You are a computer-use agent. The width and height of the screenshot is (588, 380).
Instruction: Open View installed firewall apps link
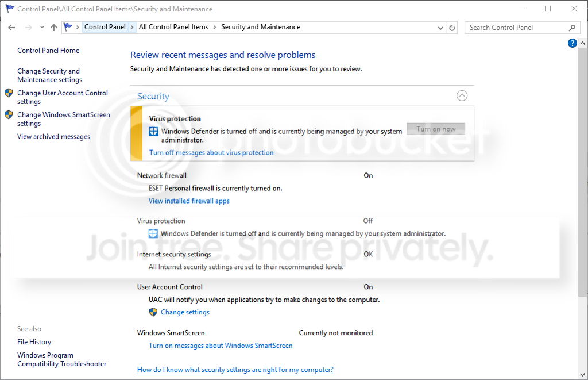(x=189, y=201)
